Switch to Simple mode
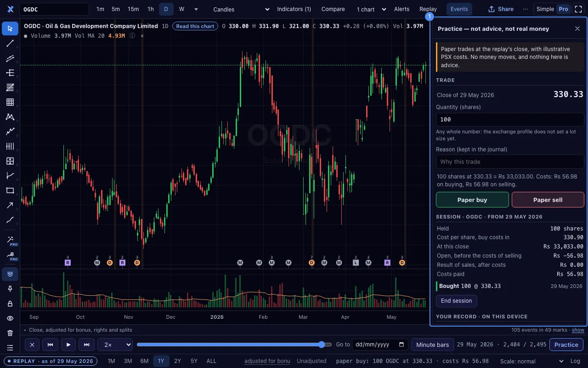Viewport: 588px width, 368px height. (545, 9)
